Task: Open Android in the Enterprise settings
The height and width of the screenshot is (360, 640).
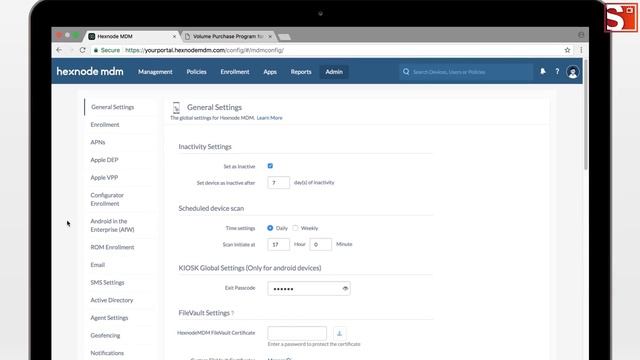Action: (x=112, y=225)
